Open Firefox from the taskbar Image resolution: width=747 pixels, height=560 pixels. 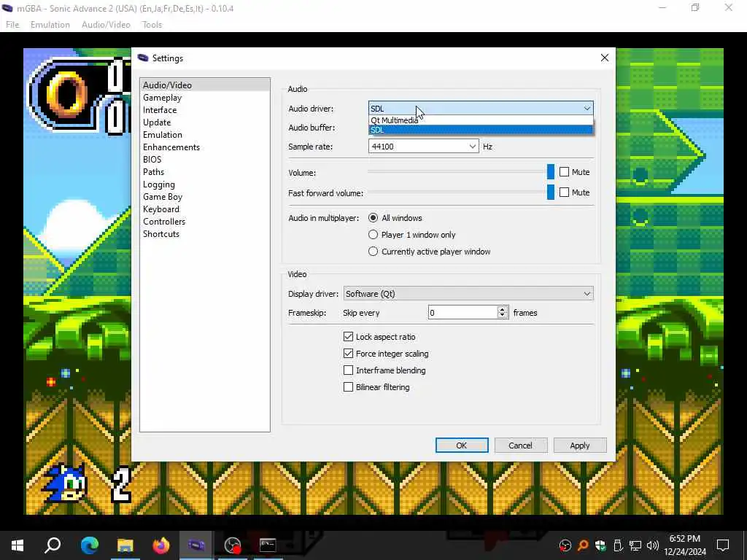(160, 545)
